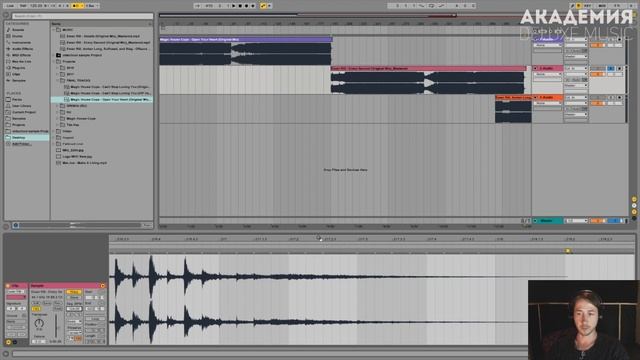Click the Seg. BPM value field
Viewport: 640px width, 360px height.
pyautogui.click(x=74, y=309)
